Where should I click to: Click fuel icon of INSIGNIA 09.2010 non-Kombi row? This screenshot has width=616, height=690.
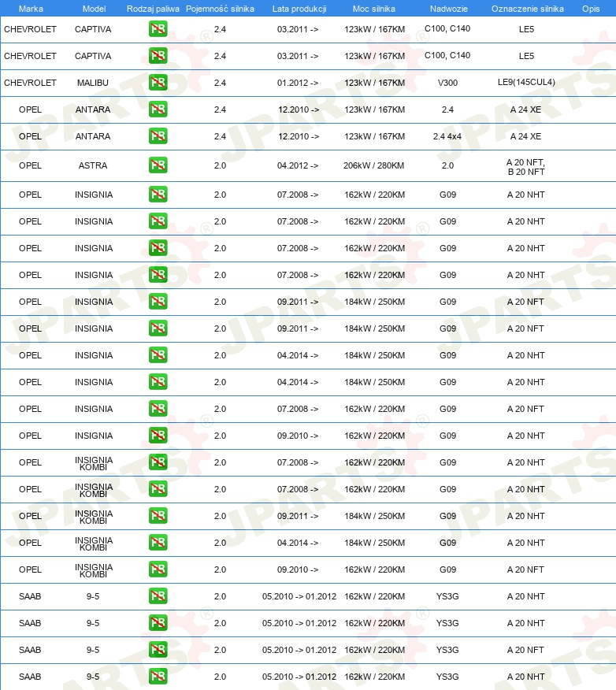pos(158,436)
